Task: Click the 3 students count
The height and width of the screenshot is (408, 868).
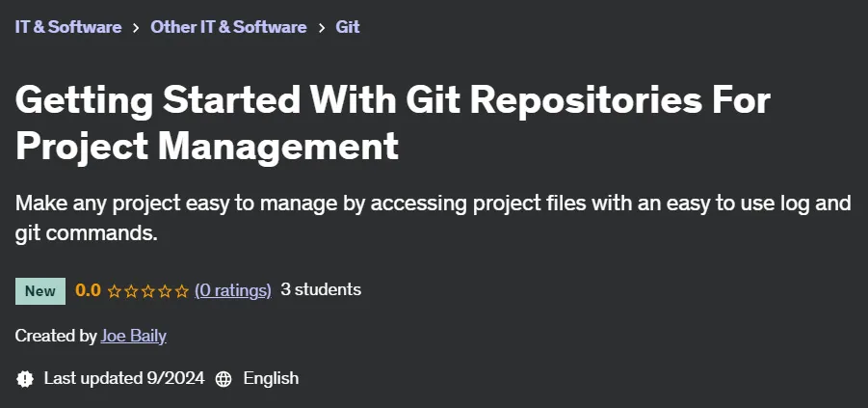Action: pyautogui.click(x=321, y=289)
